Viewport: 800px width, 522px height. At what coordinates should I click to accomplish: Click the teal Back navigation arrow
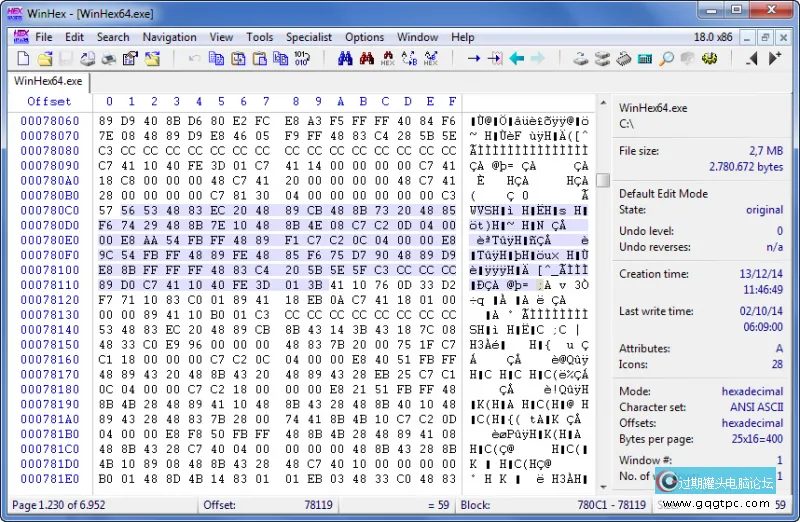pos(517,59)
